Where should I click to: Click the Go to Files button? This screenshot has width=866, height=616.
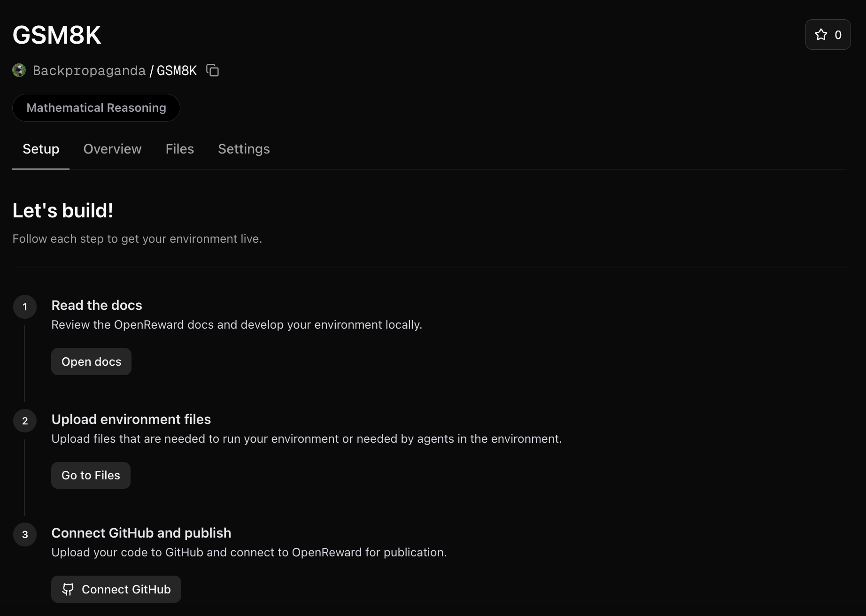[x=90, y=475]
